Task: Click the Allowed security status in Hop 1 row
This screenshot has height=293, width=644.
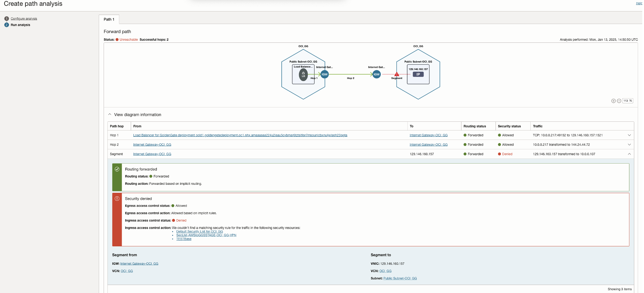Action: click(x=508, y=135)
